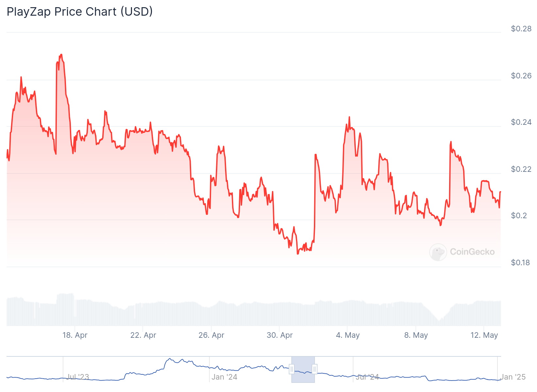Click the CoinGecko watermark text
The height and width of the screenshot is (392, 537).
tap(472, 252)
